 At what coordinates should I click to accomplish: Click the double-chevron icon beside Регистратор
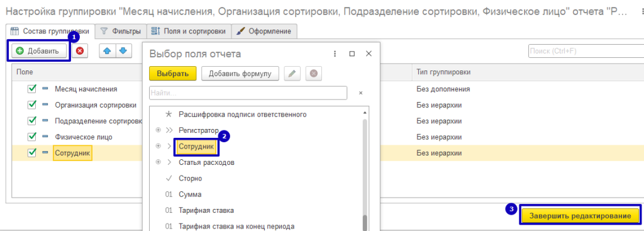pyautogui.click(x=169, y=130)
